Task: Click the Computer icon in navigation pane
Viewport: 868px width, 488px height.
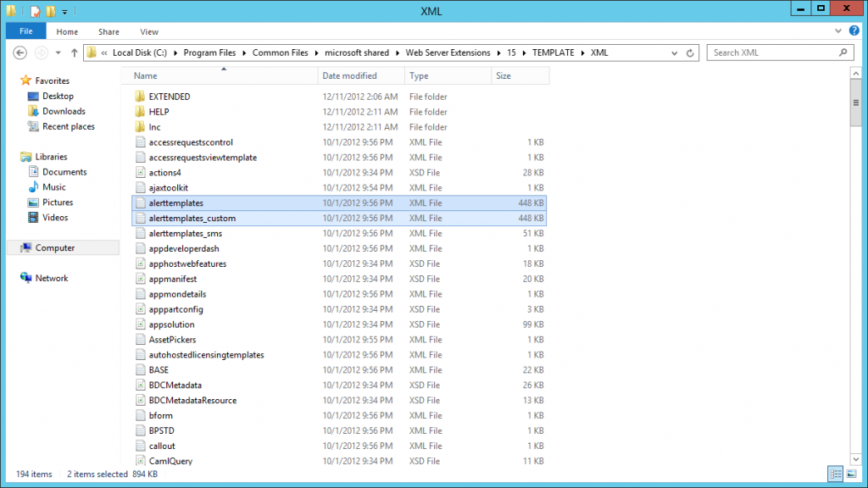Action: (26, 248)
